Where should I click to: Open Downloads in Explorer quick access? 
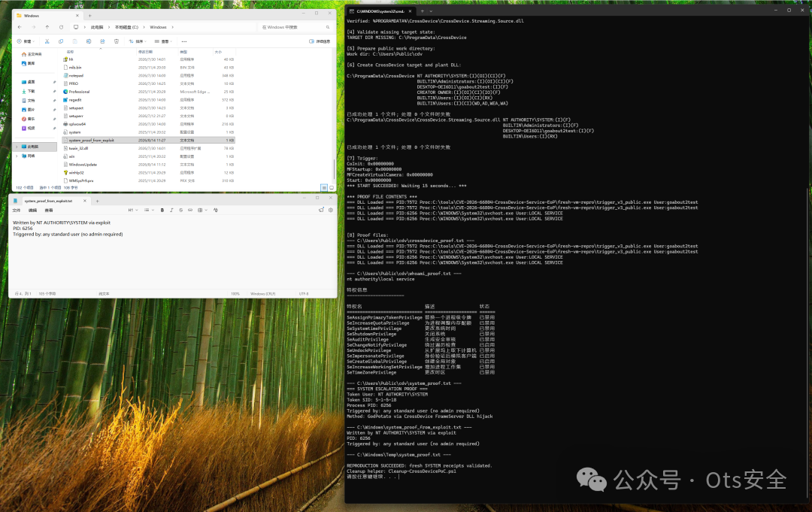tap(29, 91)
